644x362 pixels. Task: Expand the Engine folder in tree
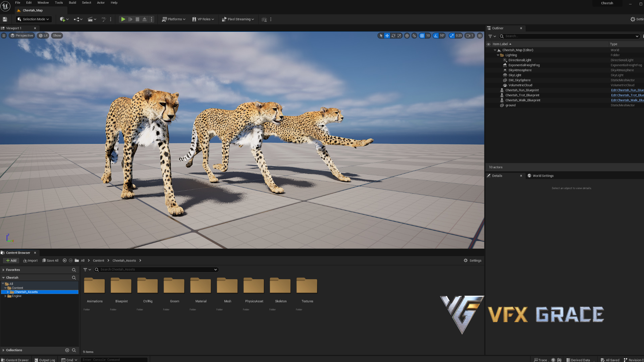5,296
